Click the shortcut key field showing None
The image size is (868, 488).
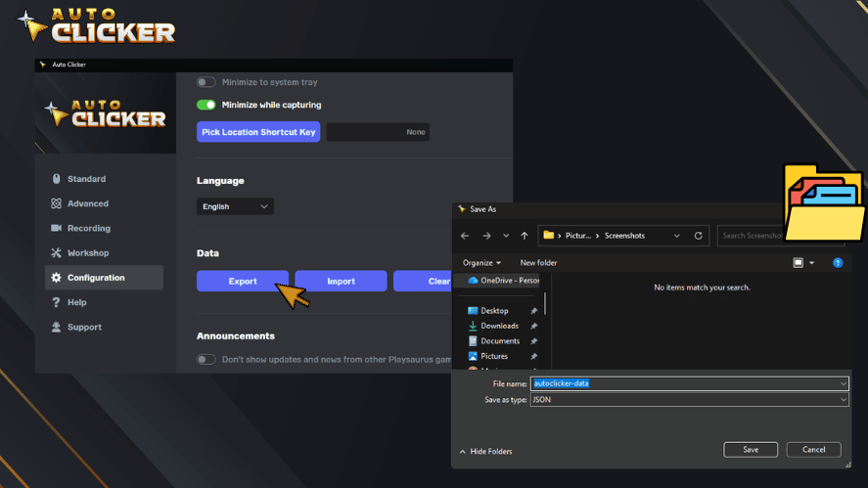378,132
